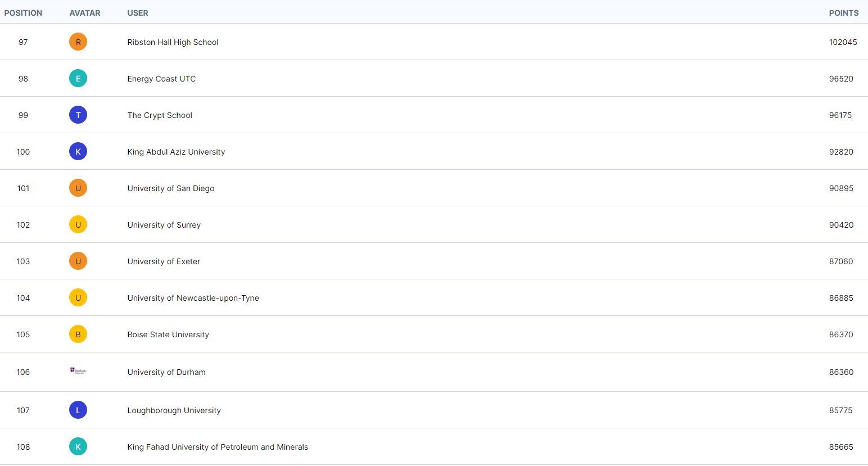Click University of San Diego avatar
868x466 pixels.
click(78, 188)
